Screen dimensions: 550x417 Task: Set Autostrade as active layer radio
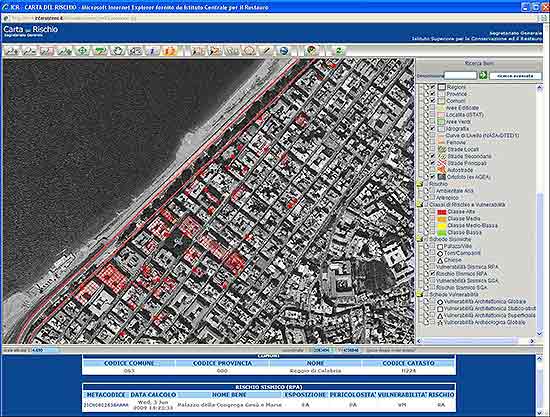coord(426,170)
